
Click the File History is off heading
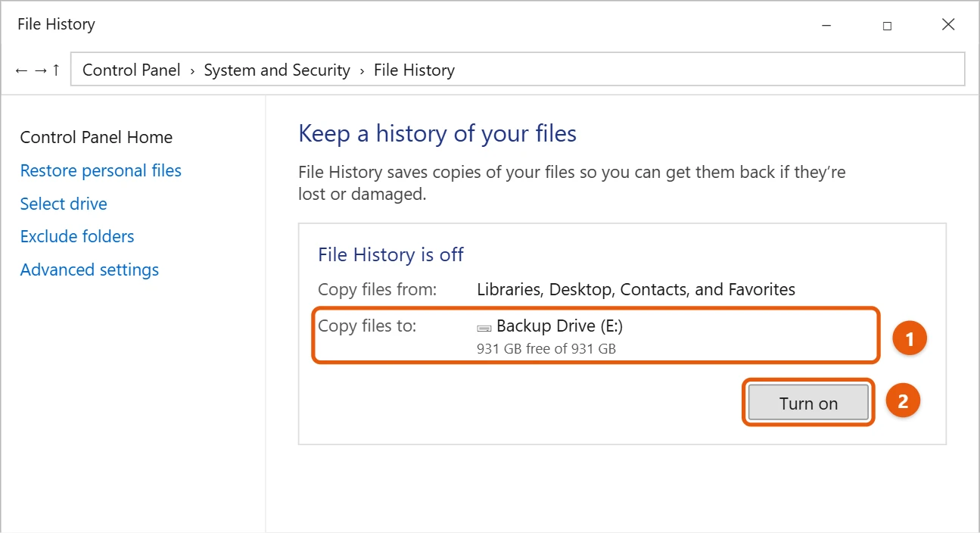pos(390,254)
